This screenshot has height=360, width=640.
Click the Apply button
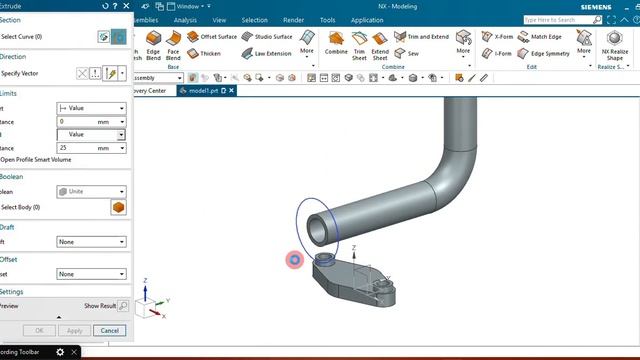[74, 331]
